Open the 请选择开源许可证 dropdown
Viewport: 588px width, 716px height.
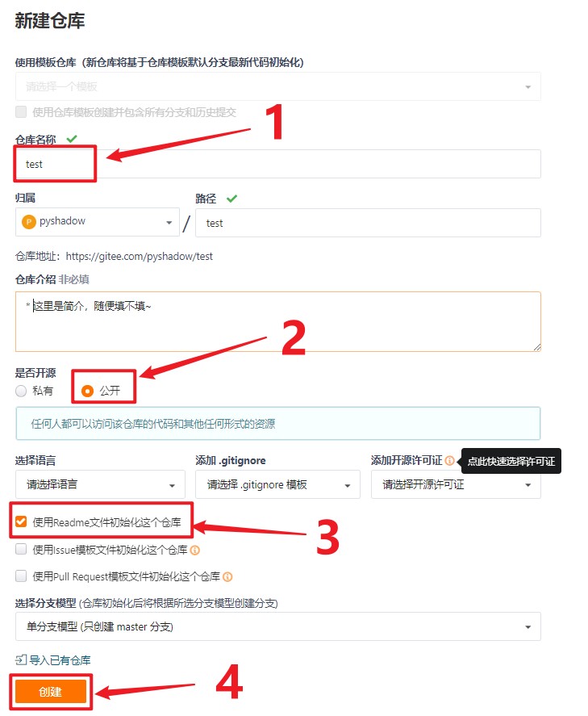[457, 484]
